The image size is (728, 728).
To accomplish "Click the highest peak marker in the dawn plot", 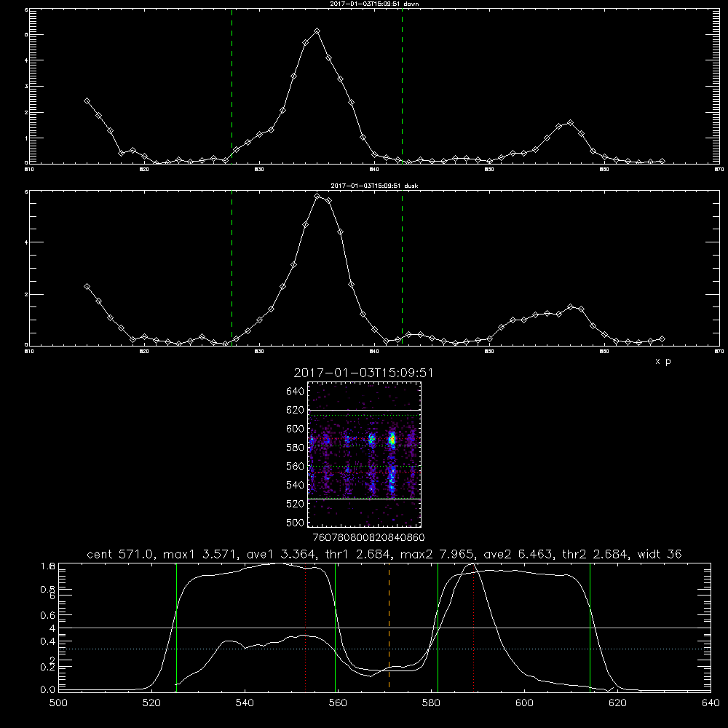I will (x=317, y=31).
